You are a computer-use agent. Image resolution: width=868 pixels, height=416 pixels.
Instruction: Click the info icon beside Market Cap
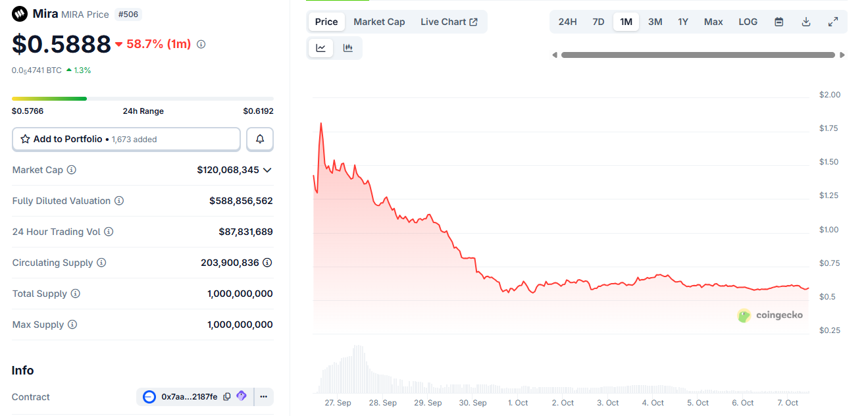(x=72, y=170)
